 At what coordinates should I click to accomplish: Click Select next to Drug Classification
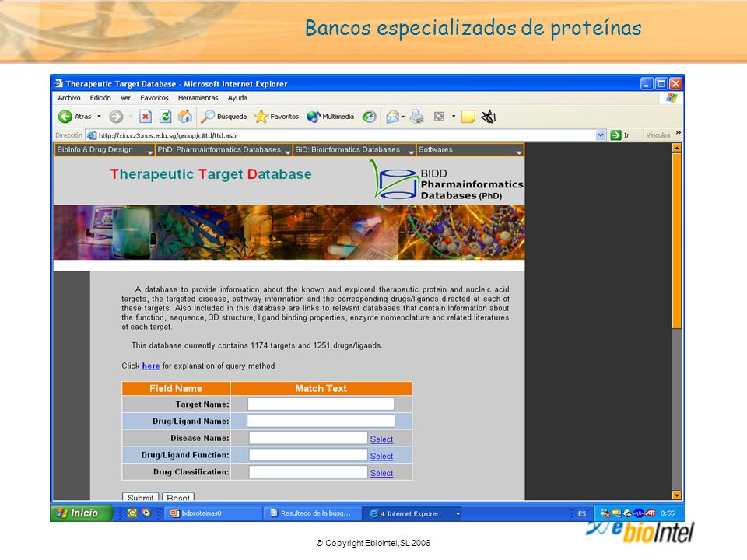pyautogui.click(x=381, y=473)
